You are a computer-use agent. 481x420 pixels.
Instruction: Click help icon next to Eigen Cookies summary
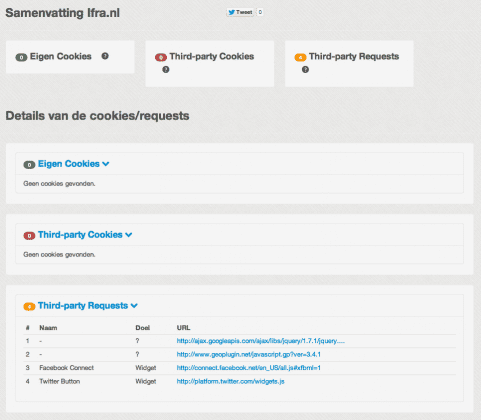105,56
